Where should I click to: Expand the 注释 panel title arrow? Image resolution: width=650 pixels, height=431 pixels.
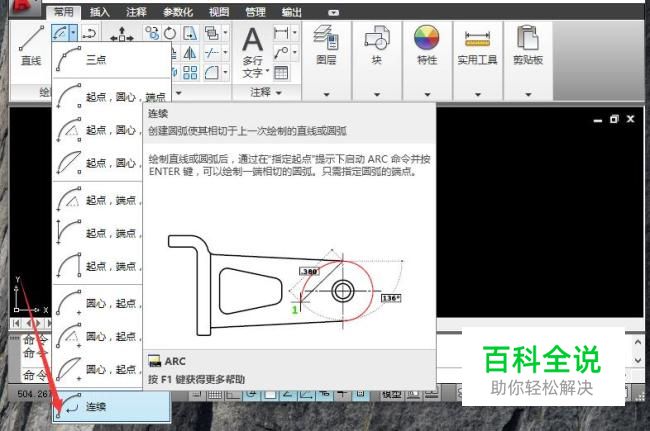pyautogui.click(x=279, y=92)
